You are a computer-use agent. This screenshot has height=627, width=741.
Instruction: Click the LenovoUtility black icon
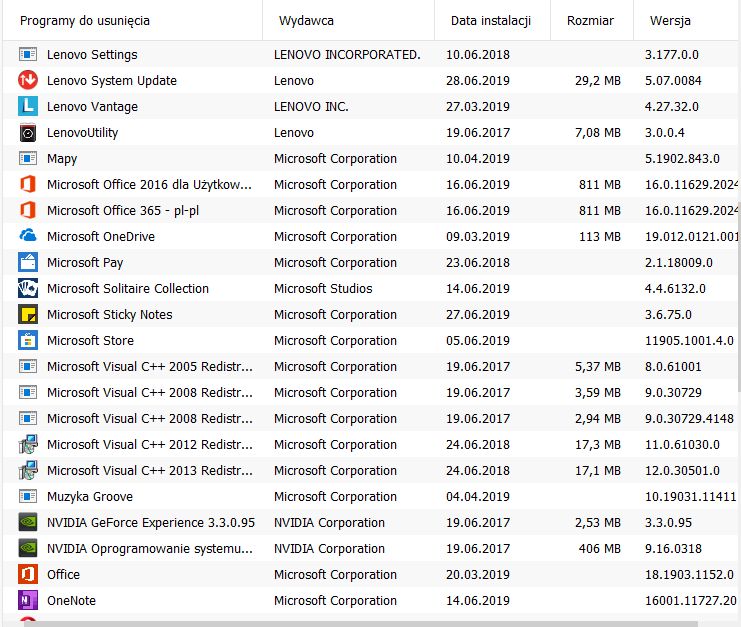point(28,133)
